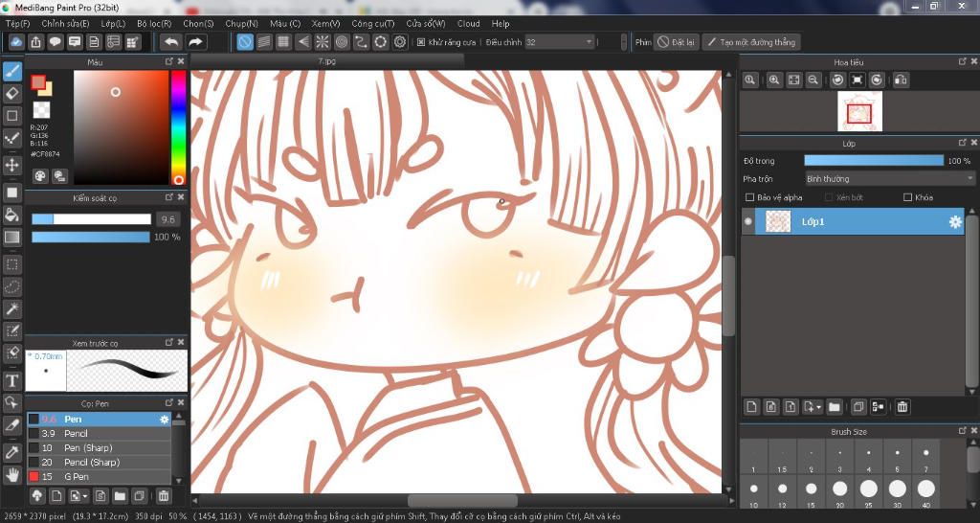Select the Text tool

coord(11,380)
